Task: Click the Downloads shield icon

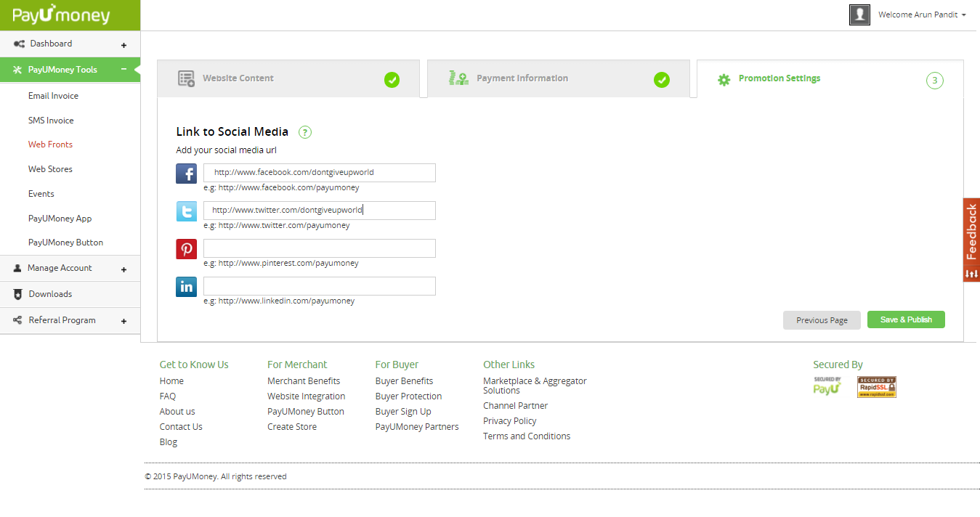Action: pyautogui.click(x=18, y=294)
